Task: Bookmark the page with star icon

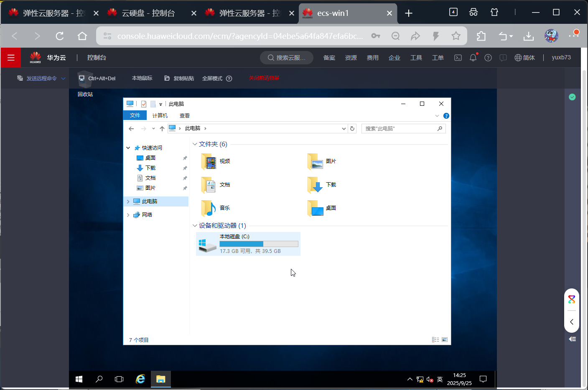Action: coord(456,36)
